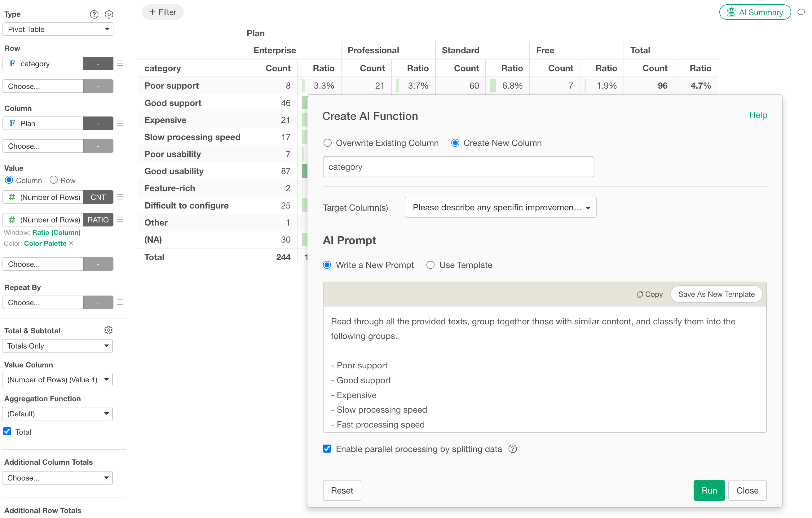Click the AI Summary button
This screenshot has width=812, height=518.
[755, 12]
